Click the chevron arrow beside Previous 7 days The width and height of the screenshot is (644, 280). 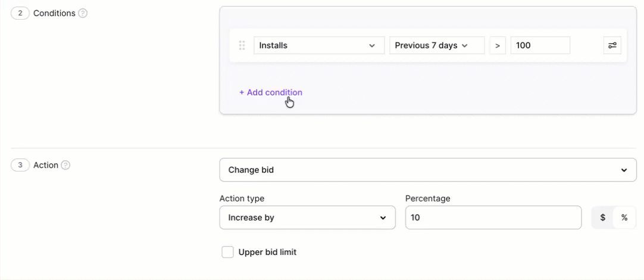464,46
